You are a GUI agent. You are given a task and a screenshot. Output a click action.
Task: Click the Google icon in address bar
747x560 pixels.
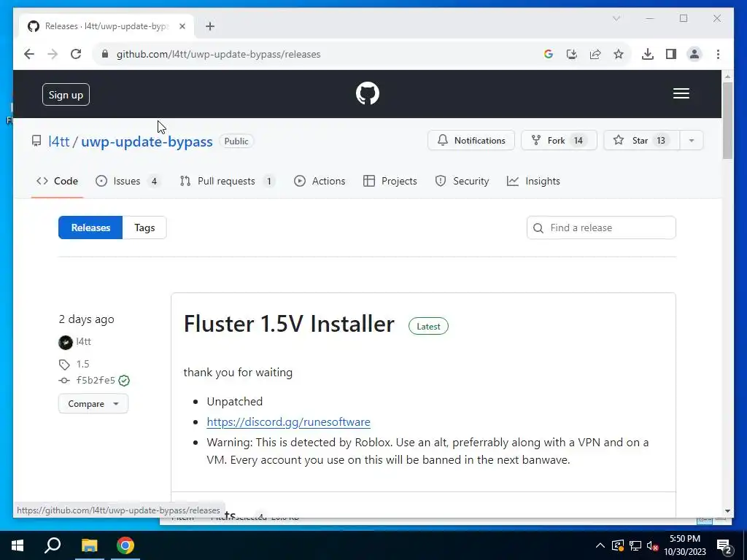[x=549, y=54]
